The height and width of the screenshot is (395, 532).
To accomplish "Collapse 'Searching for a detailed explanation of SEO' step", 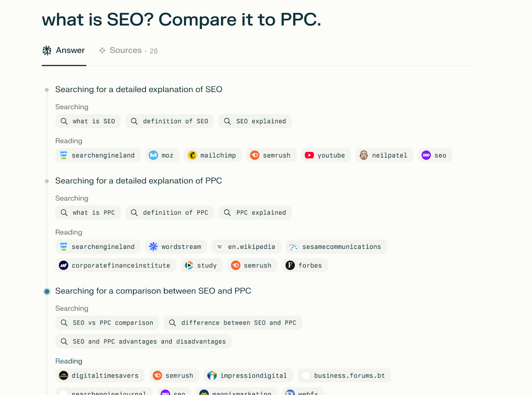I will point(139,89).
